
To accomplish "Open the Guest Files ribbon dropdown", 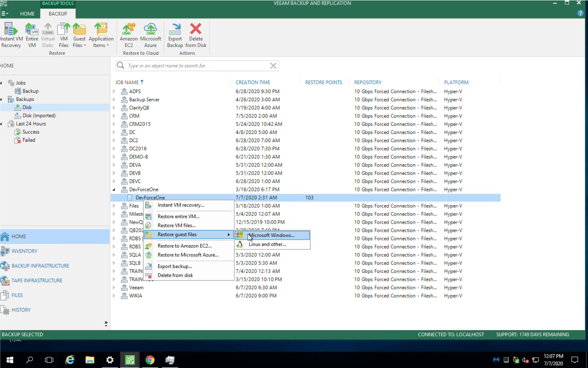I will (79, 35).
